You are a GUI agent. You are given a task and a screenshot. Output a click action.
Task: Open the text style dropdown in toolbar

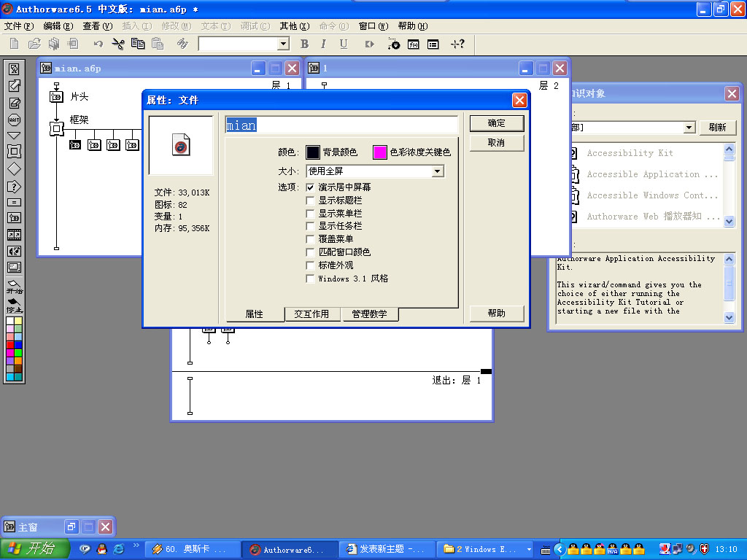(x=284, y=44)
